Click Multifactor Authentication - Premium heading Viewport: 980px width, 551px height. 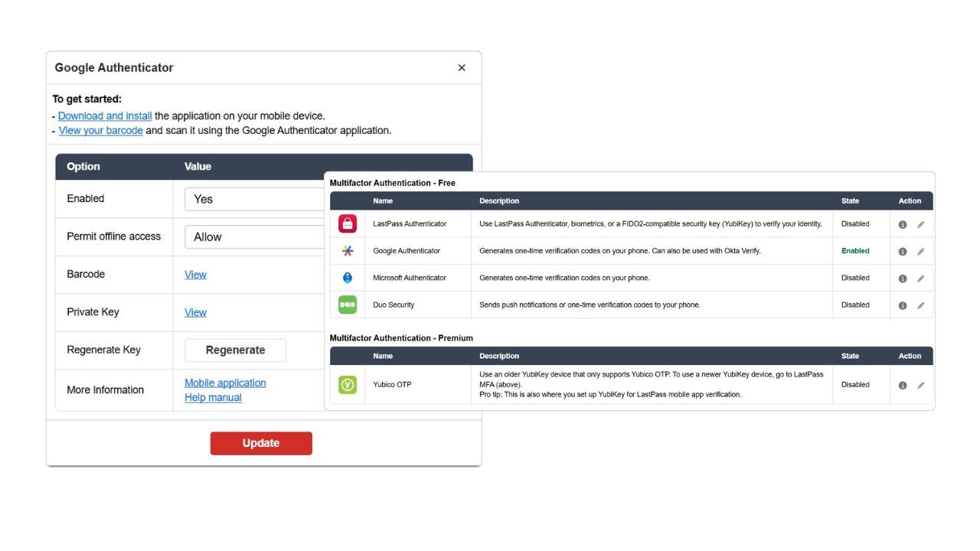[401, 337]
